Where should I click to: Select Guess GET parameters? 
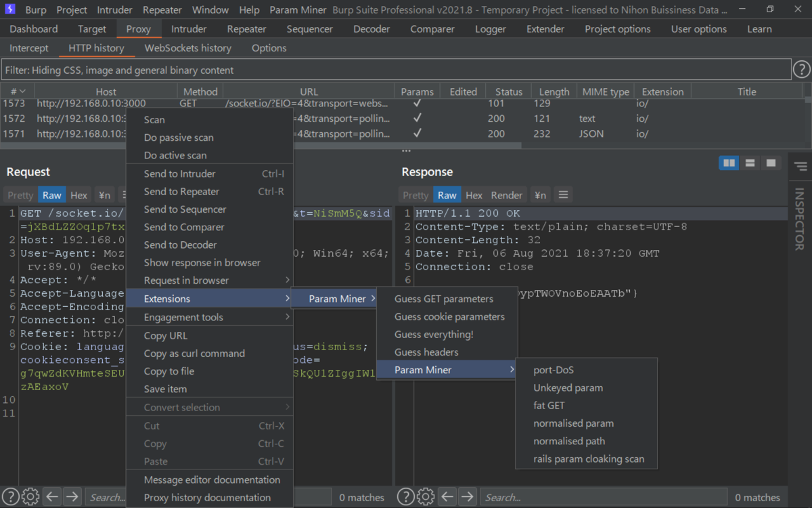click(447, 299)
